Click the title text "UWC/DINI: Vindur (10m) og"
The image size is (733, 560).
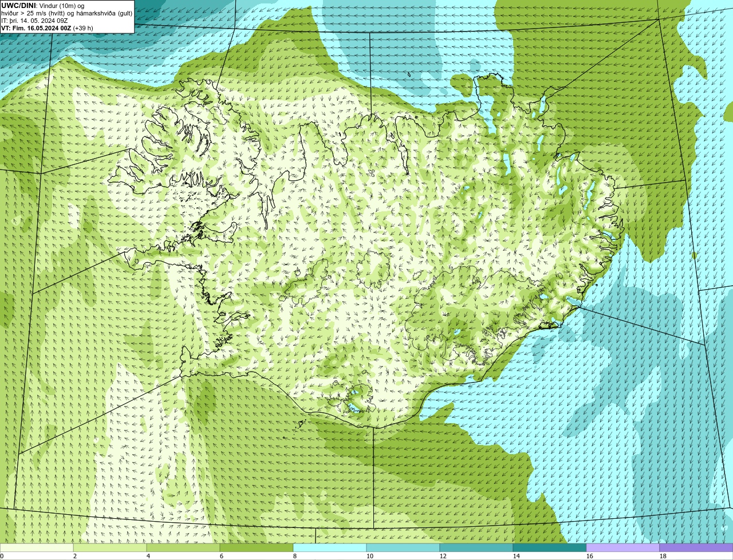[43, 6]
